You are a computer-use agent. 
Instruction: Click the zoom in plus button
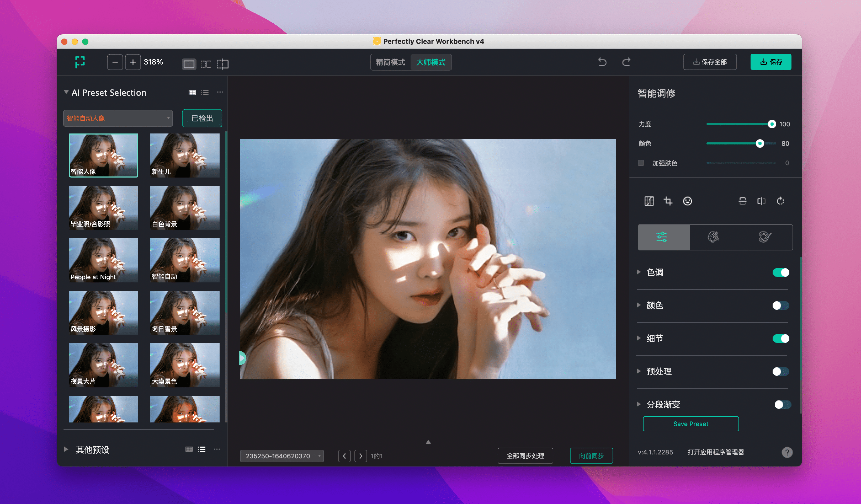click(x=133, y=62)
